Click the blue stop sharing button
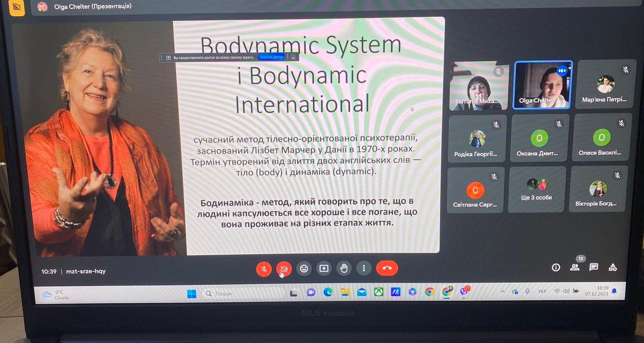This screenshot has height=343, width=644. pyautogui.click(x=271, y=57)
